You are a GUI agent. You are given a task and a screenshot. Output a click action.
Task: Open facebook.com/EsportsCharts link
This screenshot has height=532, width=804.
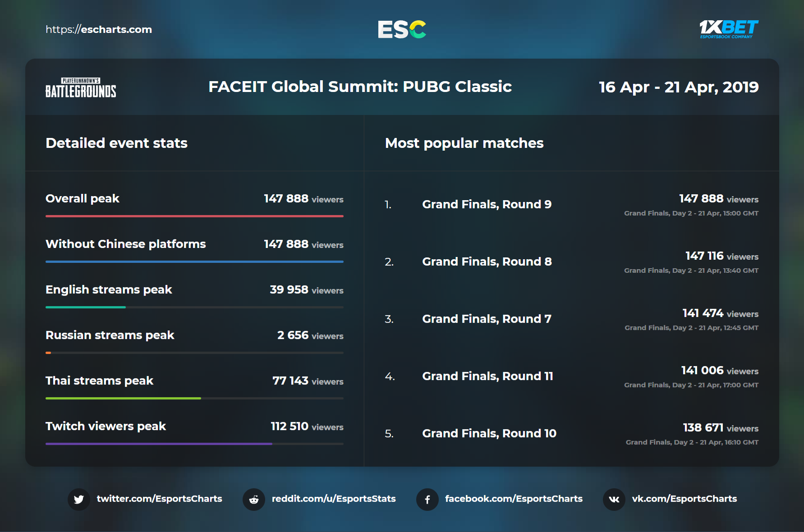pos(514,499)
